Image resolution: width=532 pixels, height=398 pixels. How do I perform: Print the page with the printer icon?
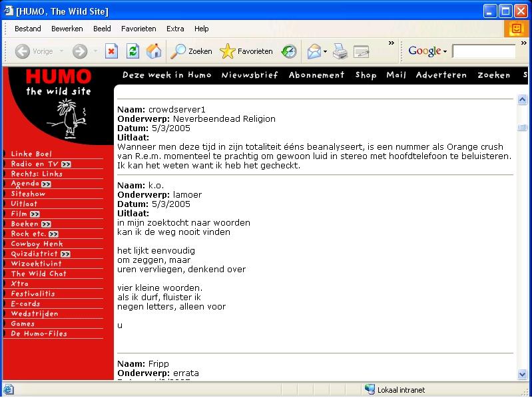pos(340,51)
